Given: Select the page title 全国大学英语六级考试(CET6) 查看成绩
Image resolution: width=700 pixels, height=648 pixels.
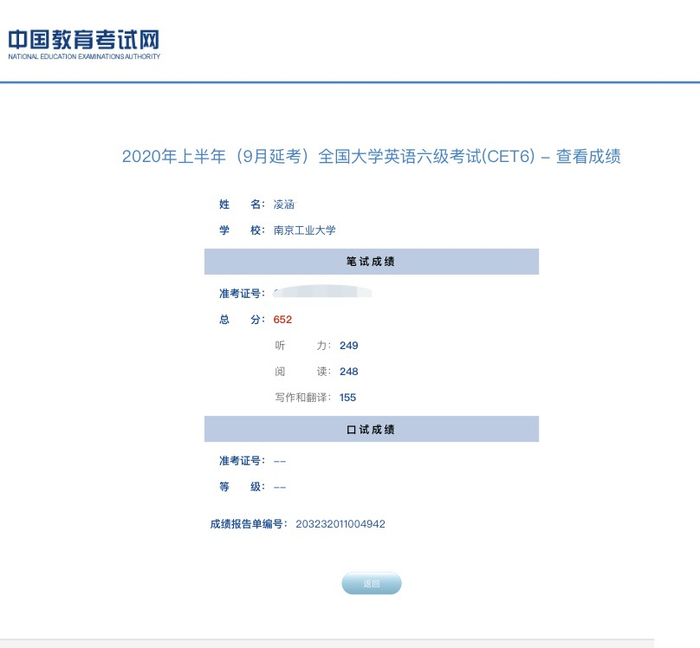Looking at the screenshot, I should [x=371, y=157].
